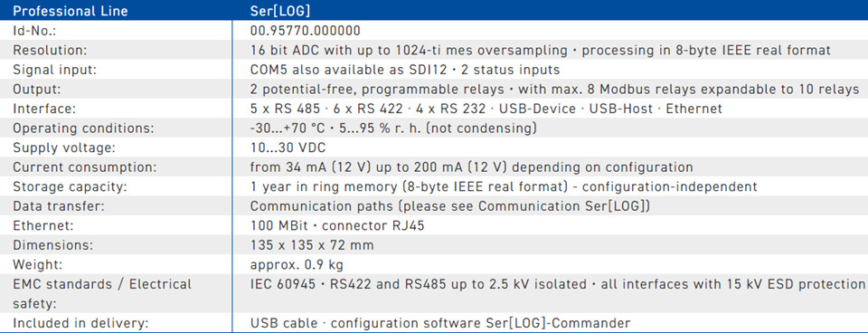
Task: Click the Output row label
Action: [36, 90]
